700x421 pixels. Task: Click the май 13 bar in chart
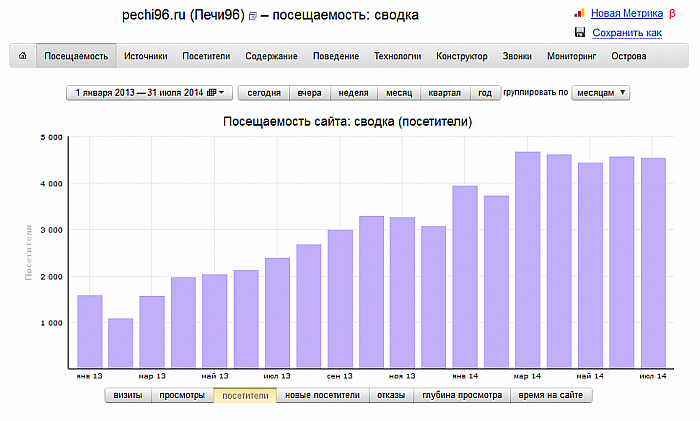click(215, 321)
